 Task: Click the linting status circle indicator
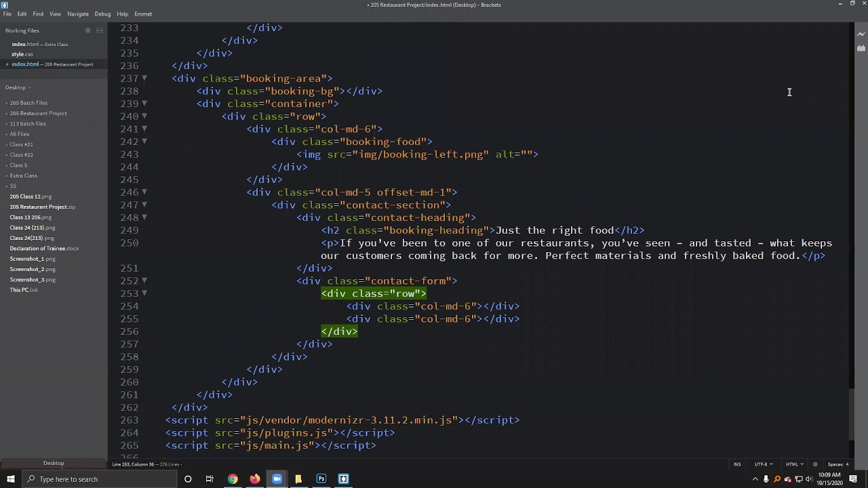(x=816, y=464)
